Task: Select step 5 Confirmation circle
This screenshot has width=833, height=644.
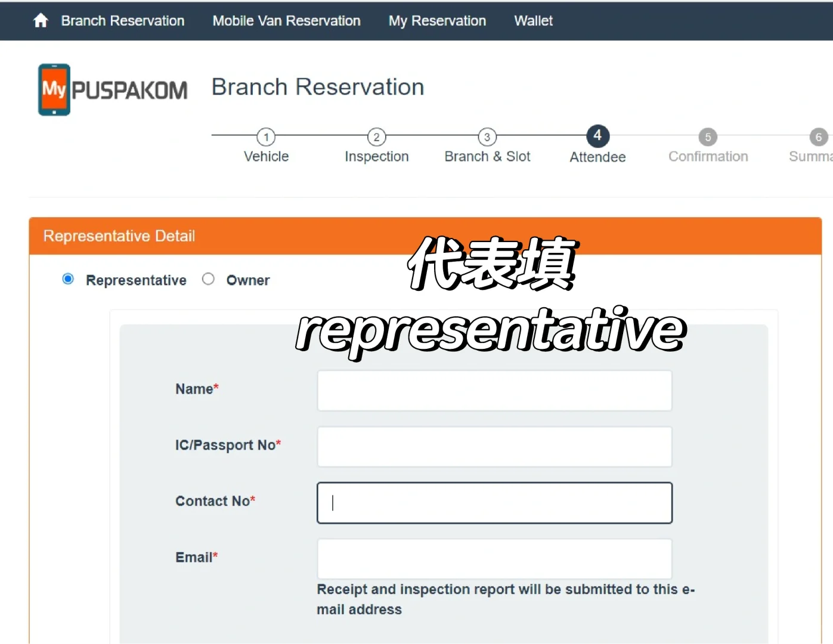Action: click(x=708, y=137)
